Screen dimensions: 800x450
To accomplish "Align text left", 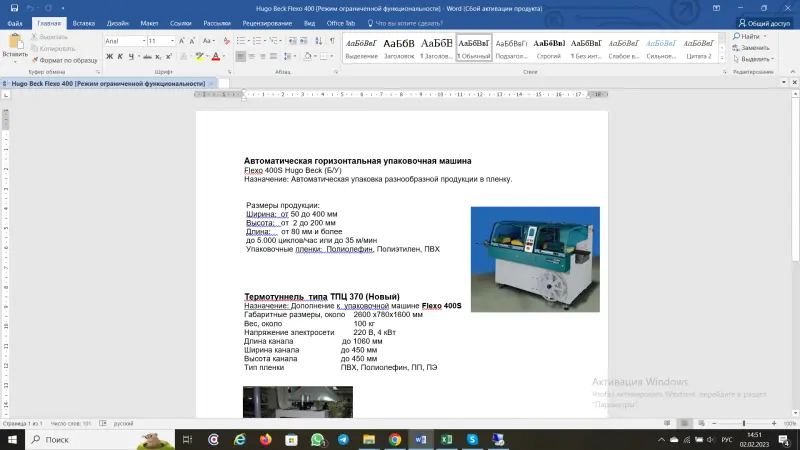I will tap(240, 56).
